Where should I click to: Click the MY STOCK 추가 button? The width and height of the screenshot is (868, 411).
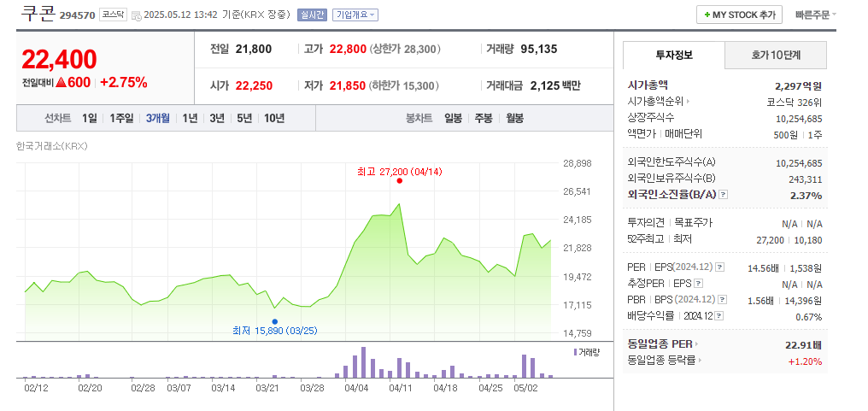[739, 15]
